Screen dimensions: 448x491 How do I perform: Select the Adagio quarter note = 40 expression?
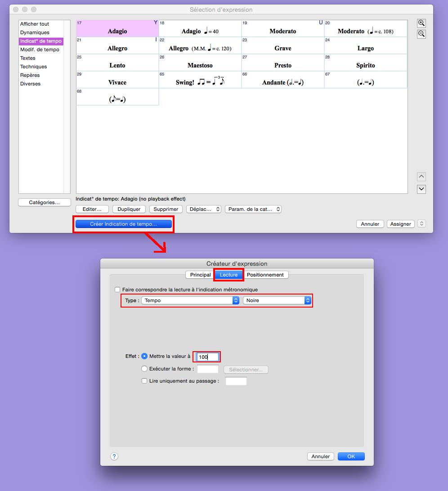[200, 29]
